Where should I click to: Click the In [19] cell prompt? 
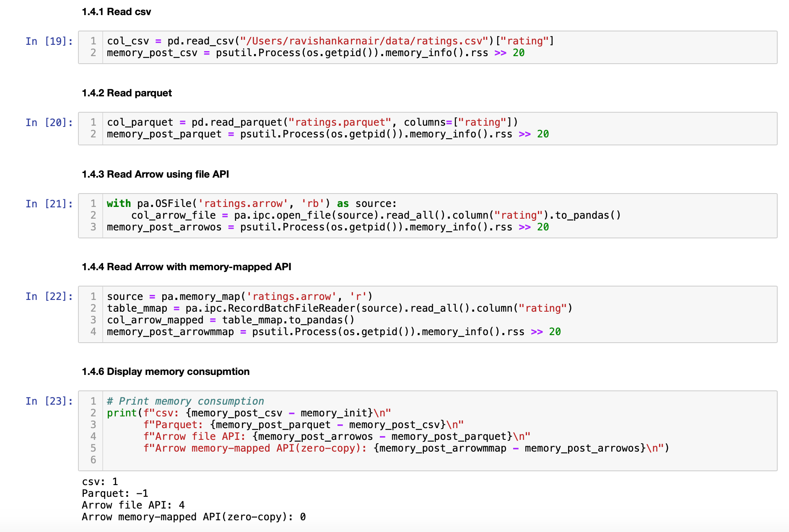coord(49,41)
